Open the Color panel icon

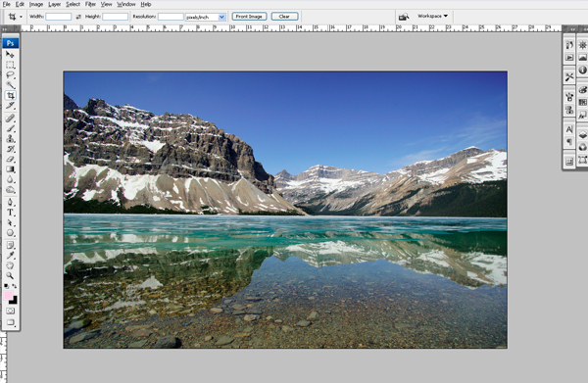(x=582, y=89)
